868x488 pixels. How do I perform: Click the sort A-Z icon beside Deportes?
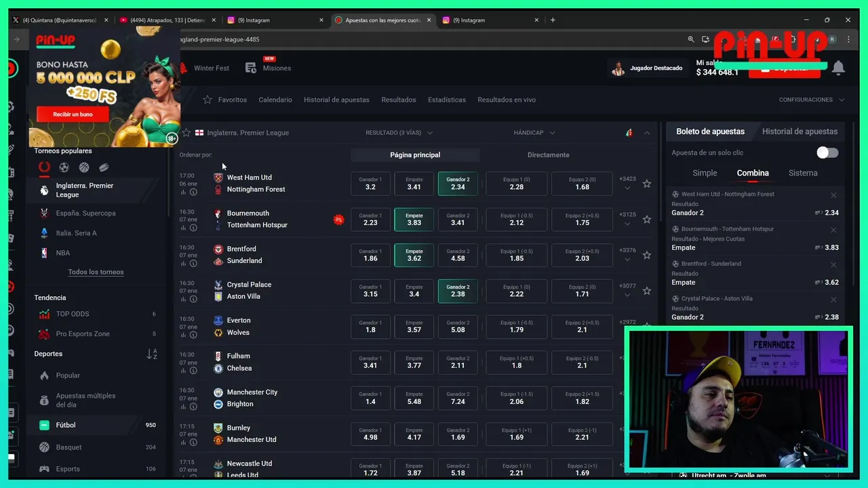(x=152, y=354)
